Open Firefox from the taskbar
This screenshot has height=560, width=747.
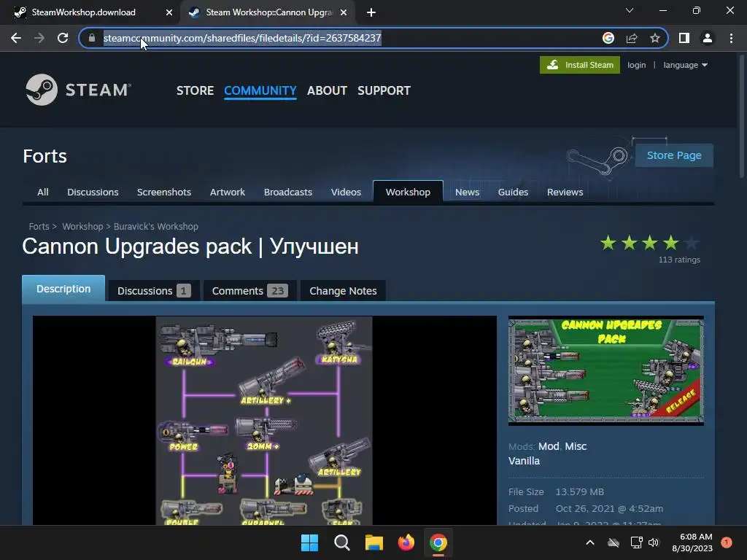pyautogui.click(x=406, y=542)
